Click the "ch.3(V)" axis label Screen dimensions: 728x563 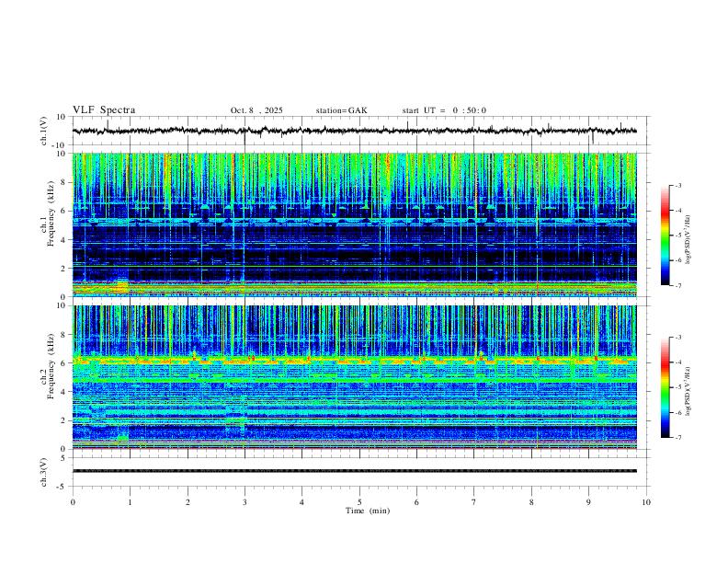pyautogui.click(x=44, y=473)
